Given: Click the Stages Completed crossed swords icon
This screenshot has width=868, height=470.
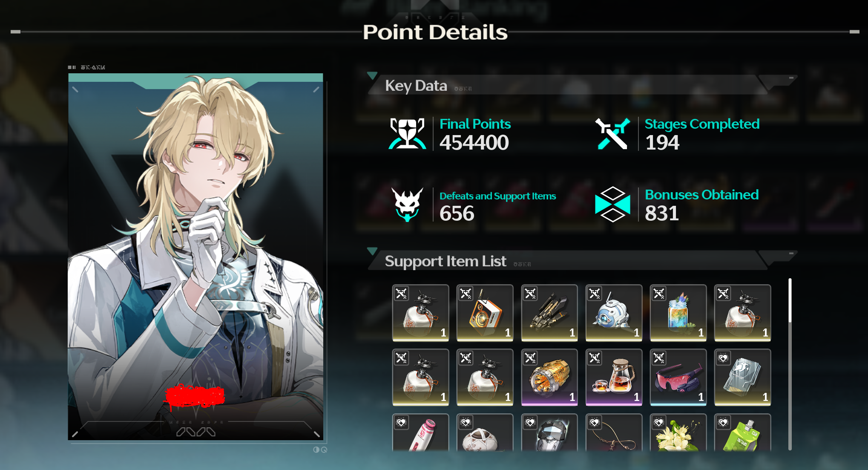Looking at the screenshot, I should pos(612,134).
